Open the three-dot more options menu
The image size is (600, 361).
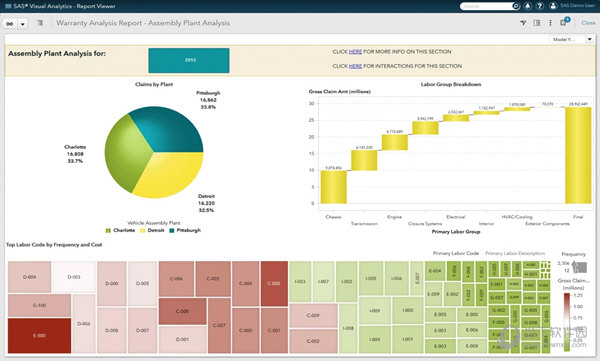[551, 23]
